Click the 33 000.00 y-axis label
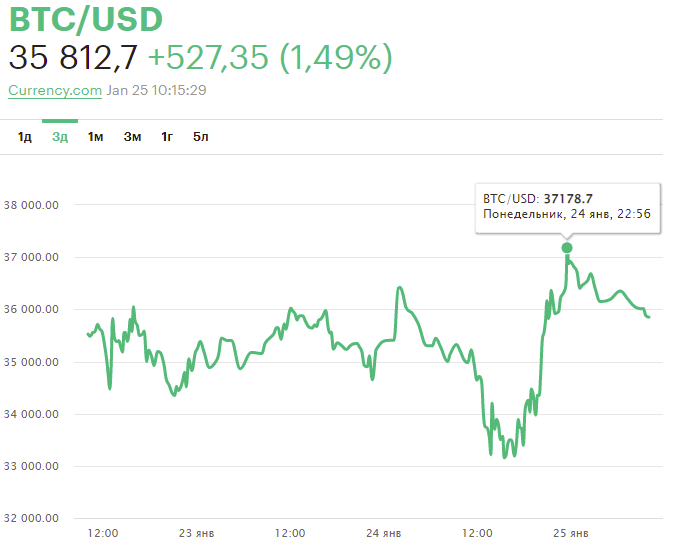The width and height of the screenshot is (673, 547). click(32, 466)
